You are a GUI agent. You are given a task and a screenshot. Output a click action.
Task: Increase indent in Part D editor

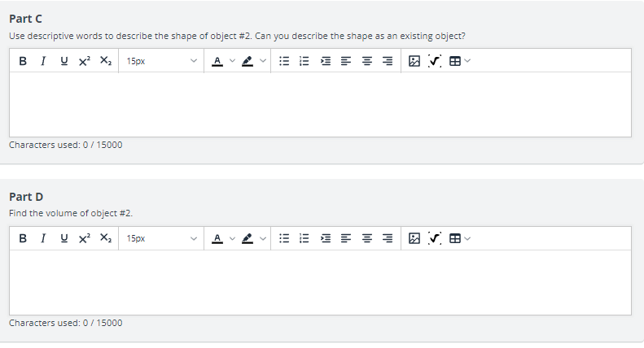(x=326, y=238)
